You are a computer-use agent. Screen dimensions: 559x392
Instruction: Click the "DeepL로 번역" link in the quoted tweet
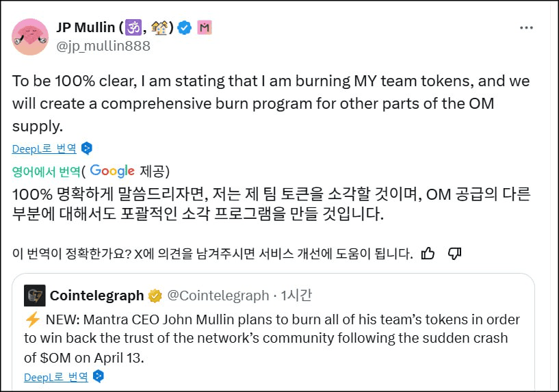(55, 376)
